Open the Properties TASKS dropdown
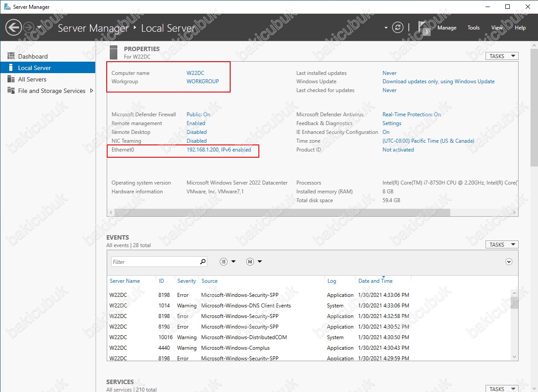Image resolution: width=538 pixels, height=392 pixels. (502, 56)
